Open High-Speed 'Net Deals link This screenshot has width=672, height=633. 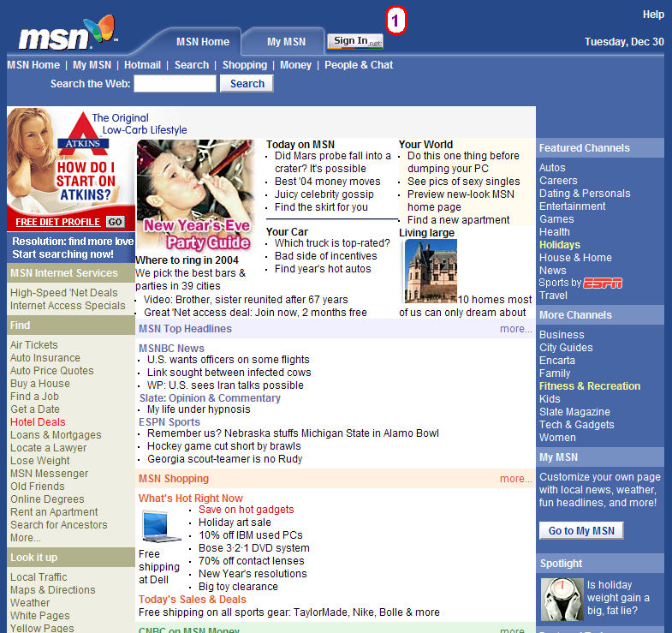click(64, 292)
